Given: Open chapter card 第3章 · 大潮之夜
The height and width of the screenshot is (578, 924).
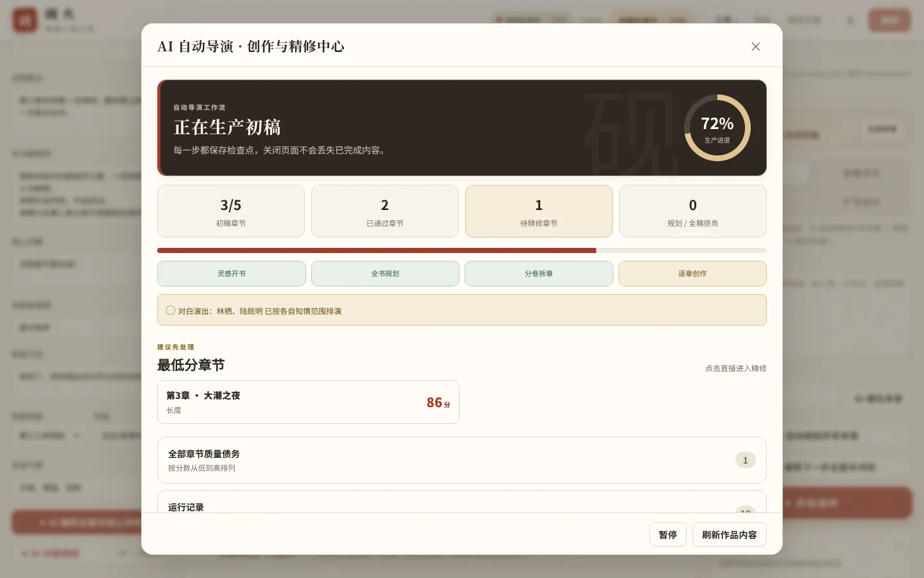Looking at the screenshot, I should [x=308, y=402].
